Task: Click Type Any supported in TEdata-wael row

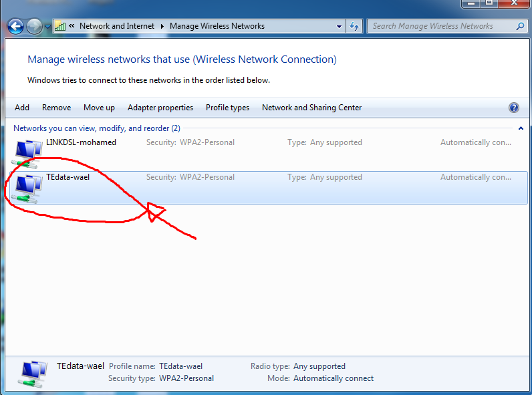Action: [x=325, y=177]
